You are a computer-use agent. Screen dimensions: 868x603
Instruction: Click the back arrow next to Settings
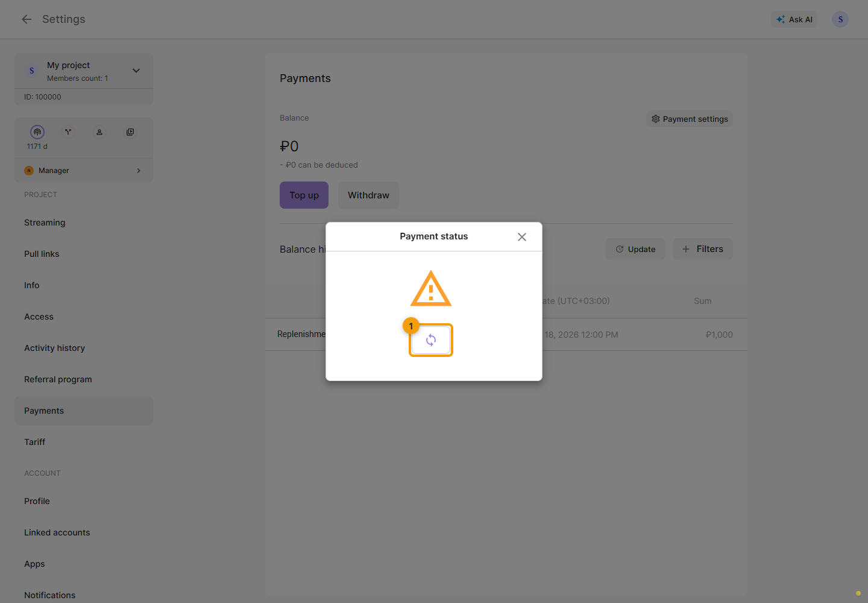pos(27,19)
